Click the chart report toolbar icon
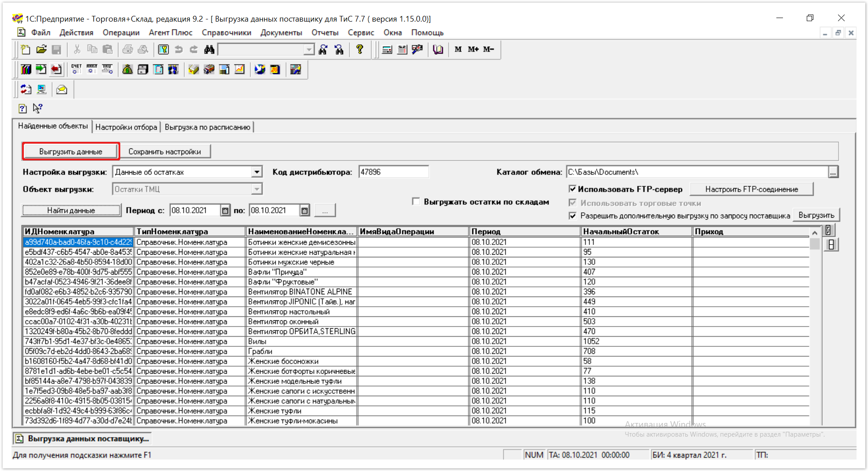Image resolution: width=868 pixels, height=471 pixels. (x=239, y=69)
